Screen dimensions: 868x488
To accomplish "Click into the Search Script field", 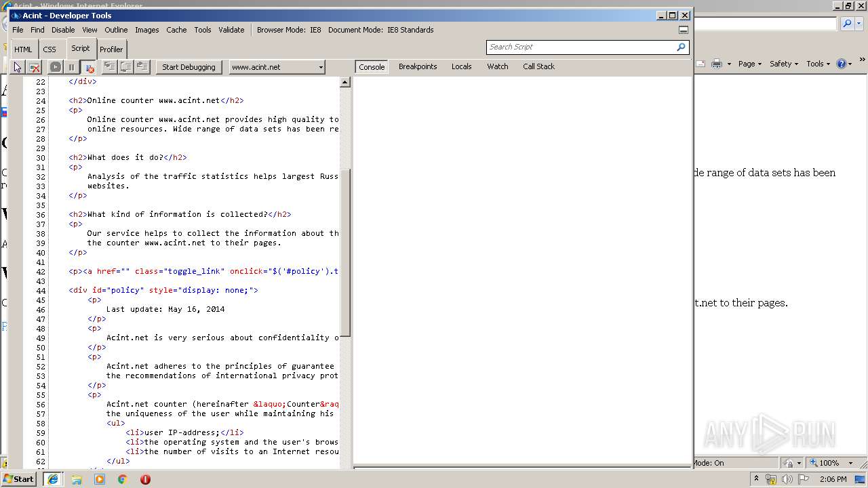I will (x=581, y=47).
